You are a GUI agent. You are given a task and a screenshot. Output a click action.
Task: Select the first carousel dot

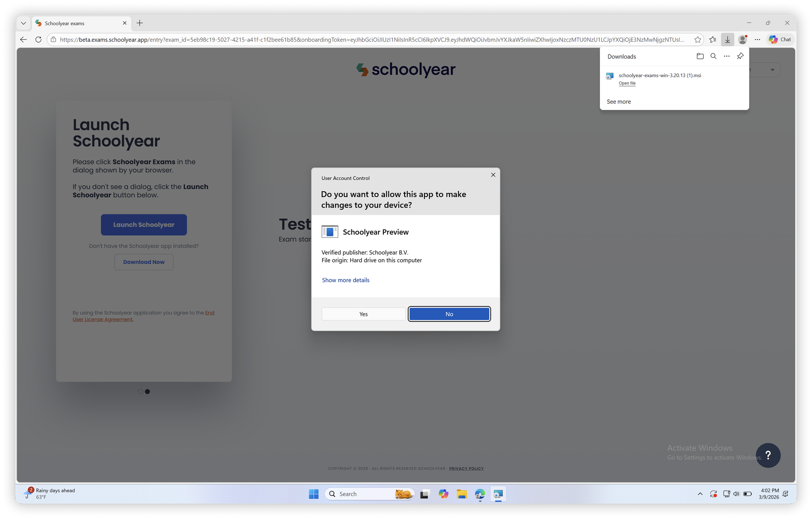[x=140, y=392]
